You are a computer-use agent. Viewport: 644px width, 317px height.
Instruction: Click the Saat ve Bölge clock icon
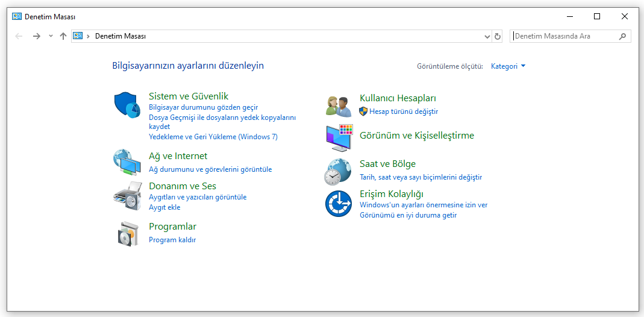tap(338, 171)
